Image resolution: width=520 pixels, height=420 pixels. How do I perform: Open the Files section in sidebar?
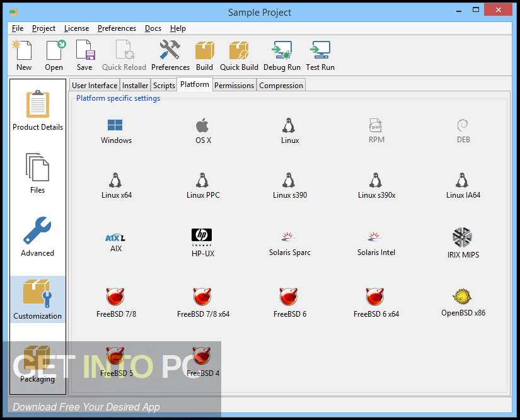click(37, 174)
